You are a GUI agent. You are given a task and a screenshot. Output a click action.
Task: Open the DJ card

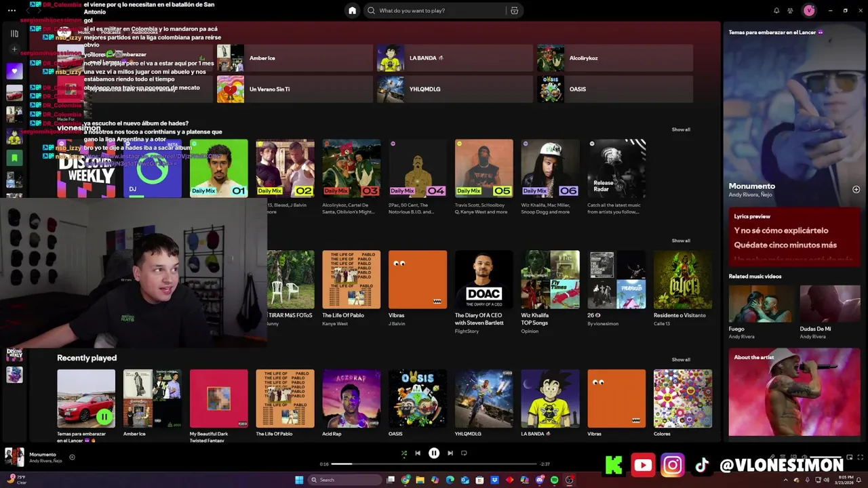coord(153,169)
